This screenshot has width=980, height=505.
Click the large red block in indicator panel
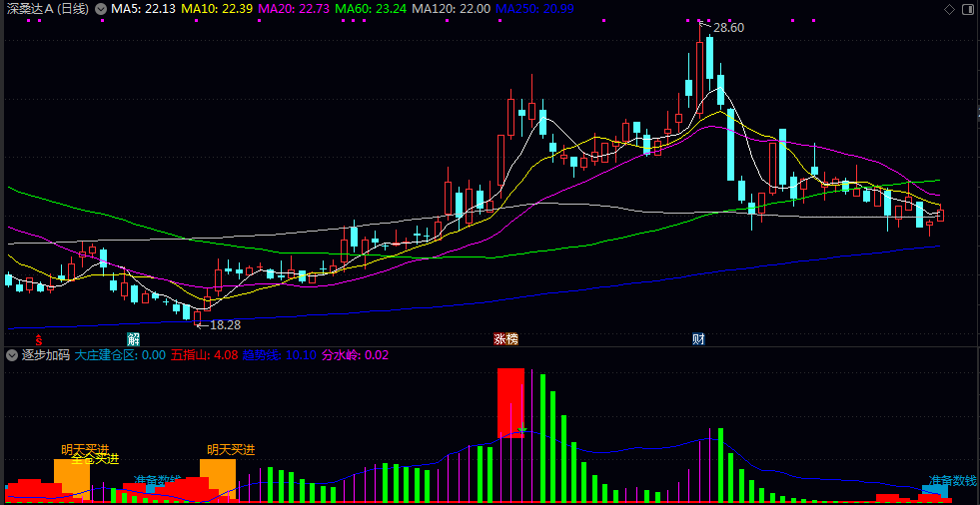[510, 402]
